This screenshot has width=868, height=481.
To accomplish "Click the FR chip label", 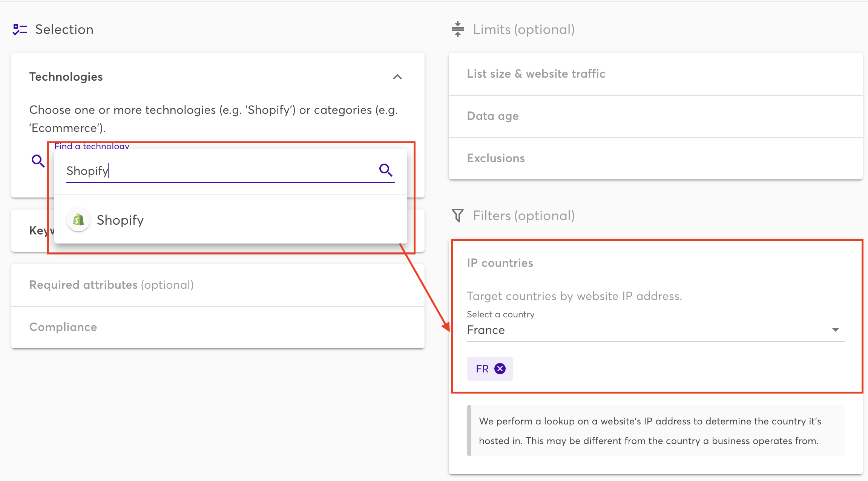I will pos(482,369).
